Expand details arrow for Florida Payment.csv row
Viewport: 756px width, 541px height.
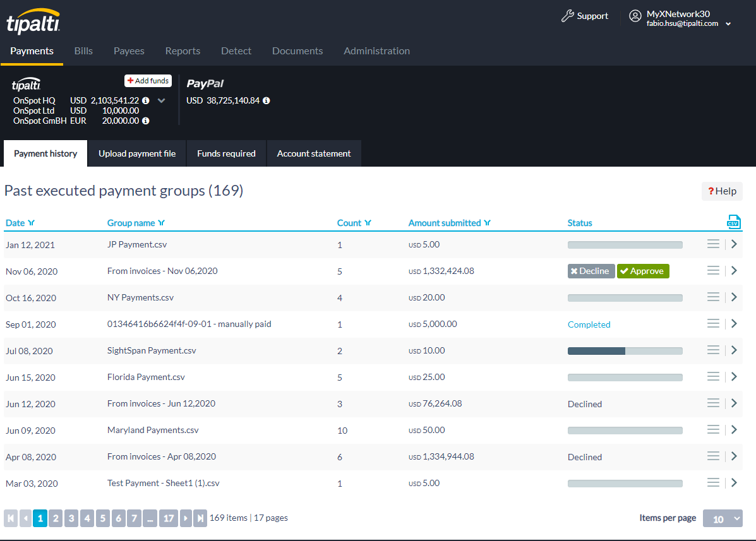click(734, 377)
